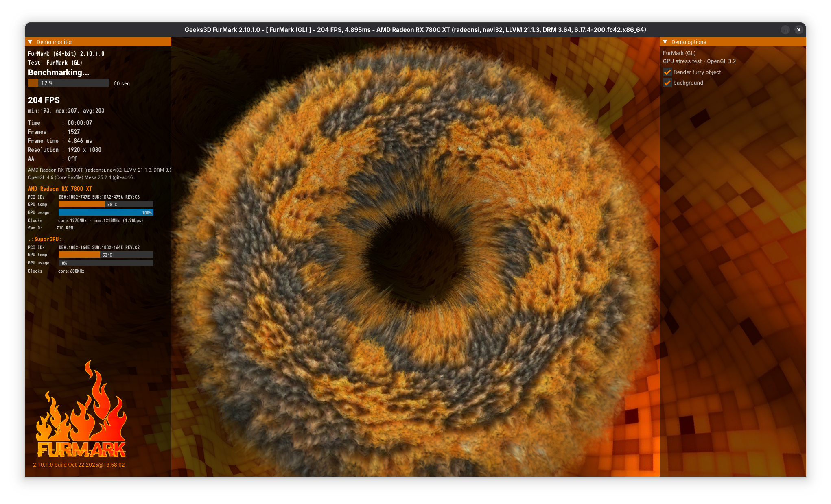Click the '204 FPS' readout in the monitor panel
The width and height of the screenshot is (831, 504).
click(44, 100)
